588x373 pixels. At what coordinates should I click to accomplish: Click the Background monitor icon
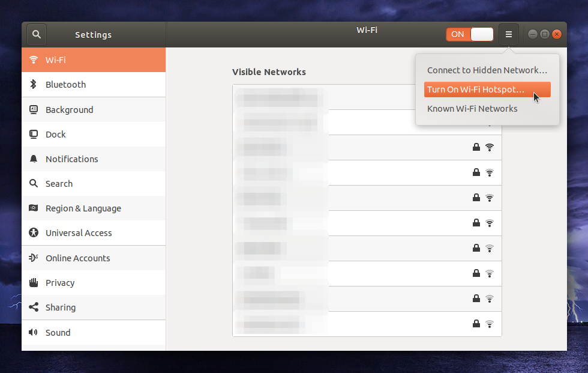34,109
